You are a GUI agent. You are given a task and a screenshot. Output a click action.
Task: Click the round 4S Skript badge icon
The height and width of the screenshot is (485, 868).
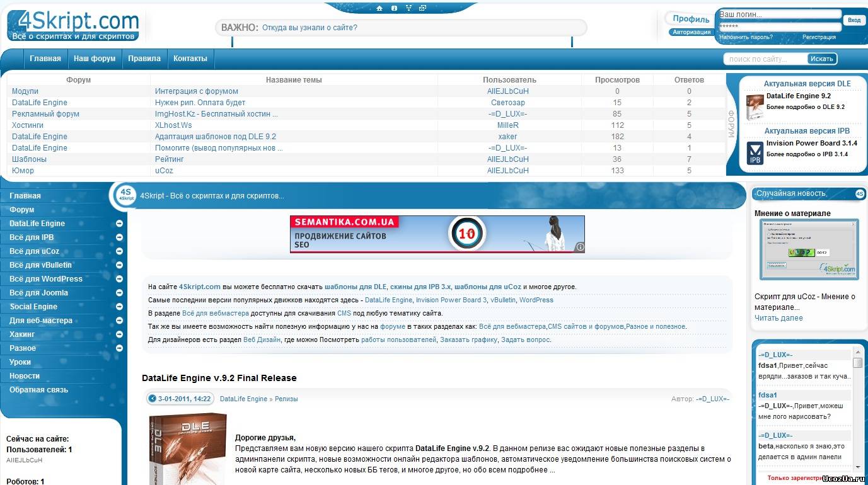tap(126, 195)
